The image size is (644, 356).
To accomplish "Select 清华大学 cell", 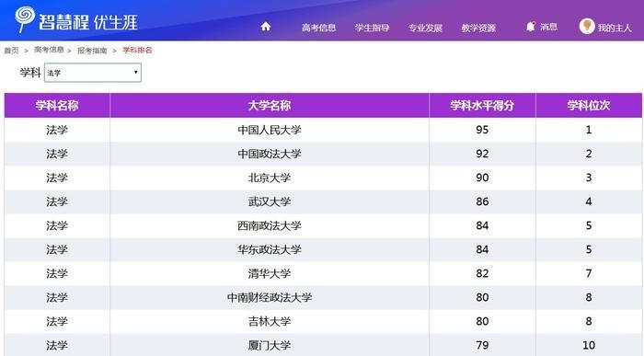I will 270,273.
